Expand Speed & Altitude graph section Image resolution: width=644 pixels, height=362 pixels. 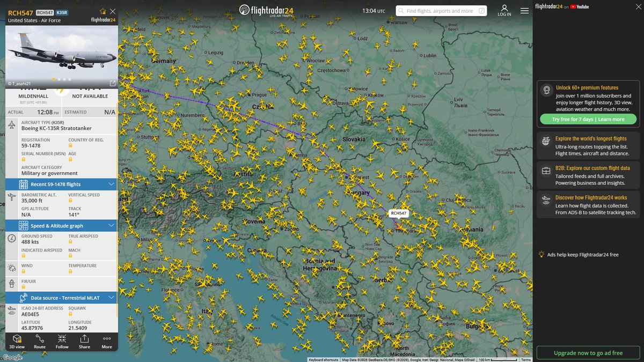(61, 226)
